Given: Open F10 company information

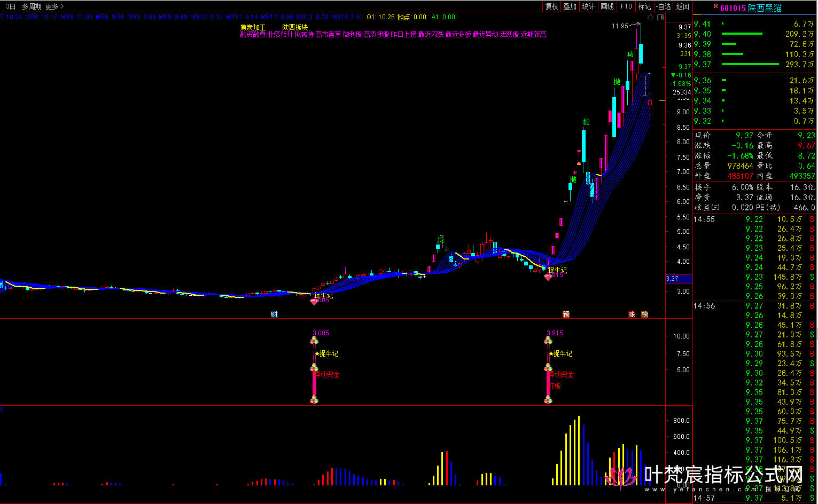Looking at the screenshot, I should tap(626, 6).
